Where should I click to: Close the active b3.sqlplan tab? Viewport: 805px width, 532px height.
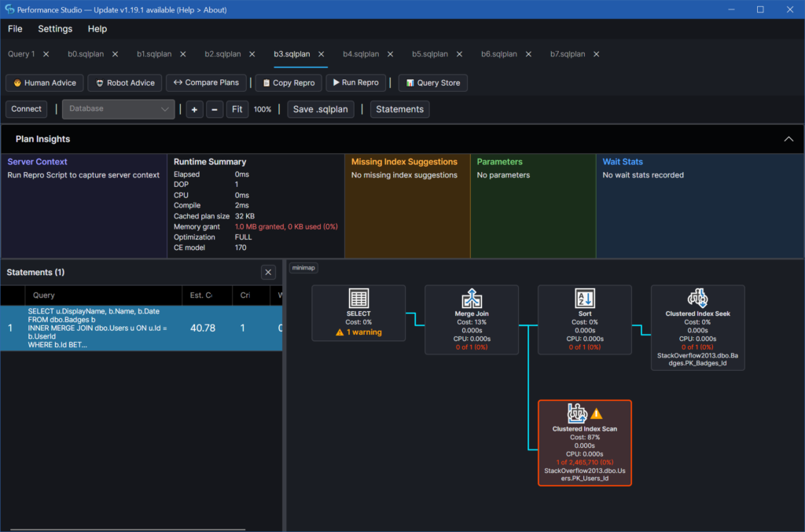(322, 54)
